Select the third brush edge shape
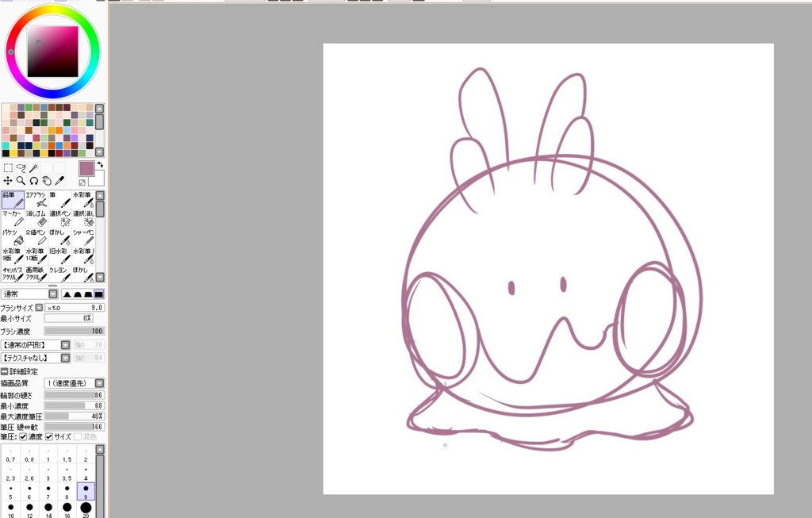 pyautogui.click(x=88, y=294)
